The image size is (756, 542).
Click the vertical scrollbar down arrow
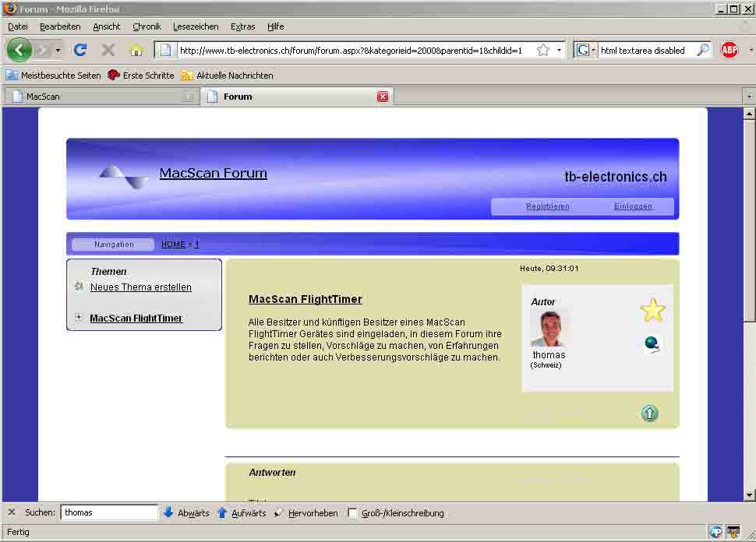coord(749,494)
